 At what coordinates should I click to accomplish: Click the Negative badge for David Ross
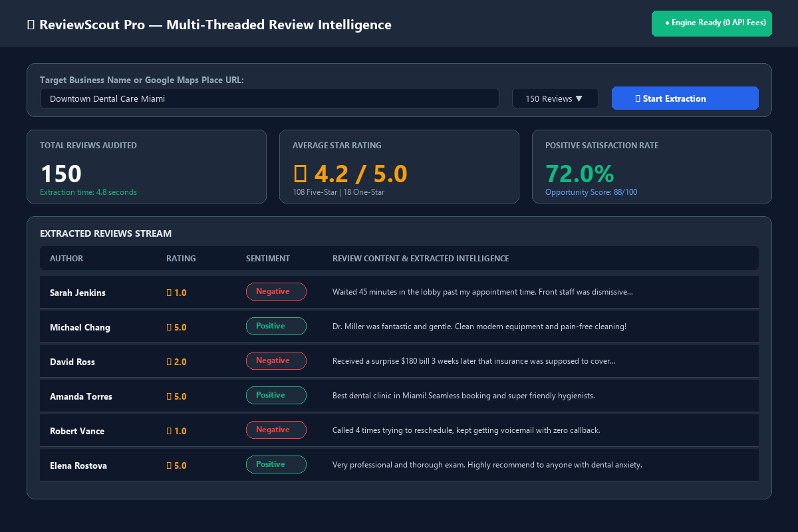276,360
